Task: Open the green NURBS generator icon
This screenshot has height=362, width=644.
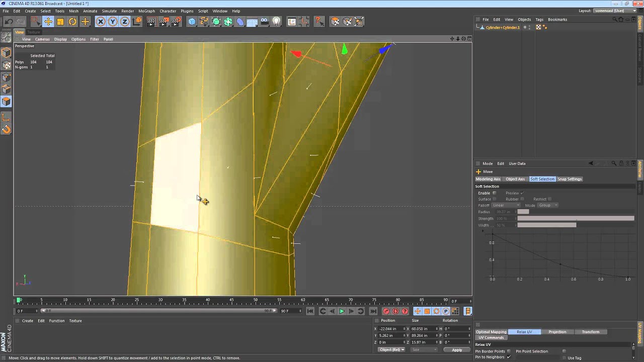Action: click(x=216, y=22)
